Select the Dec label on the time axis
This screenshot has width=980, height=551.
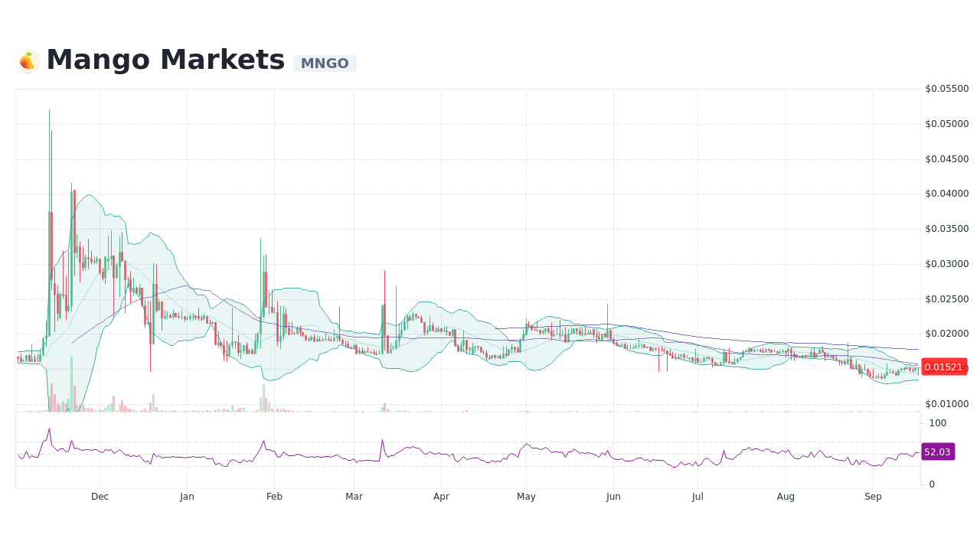pos(100,497)
